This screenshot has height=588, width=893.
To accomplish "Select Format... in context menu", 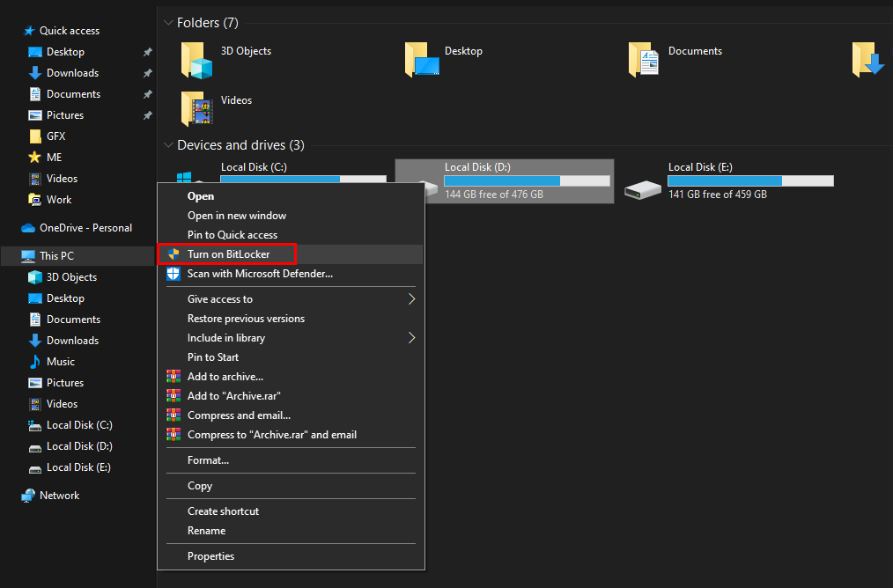I will point(208,460).
